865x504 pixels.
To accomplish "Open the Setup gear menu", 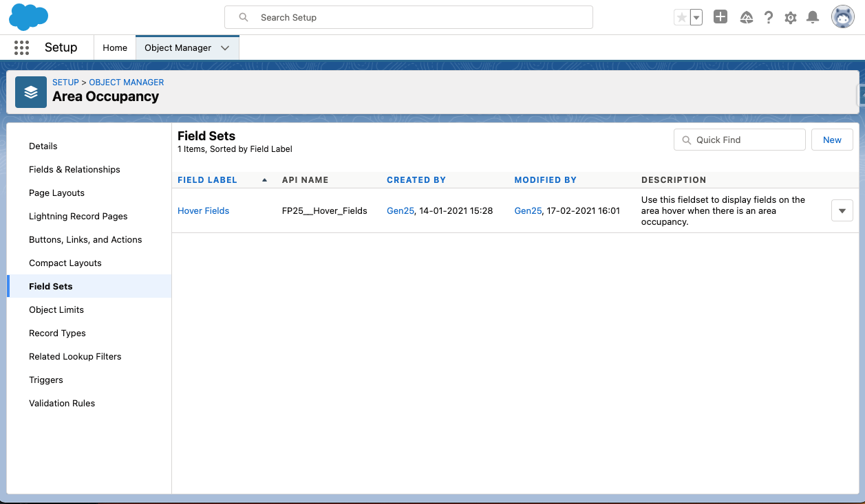I will pyautogui.click(x=791, y=18).
